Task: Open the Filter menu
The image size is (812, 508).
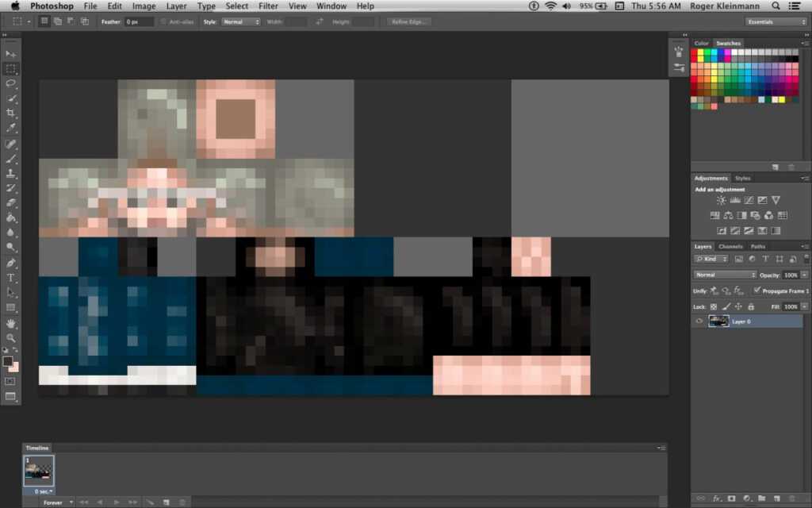Action: 268,6
